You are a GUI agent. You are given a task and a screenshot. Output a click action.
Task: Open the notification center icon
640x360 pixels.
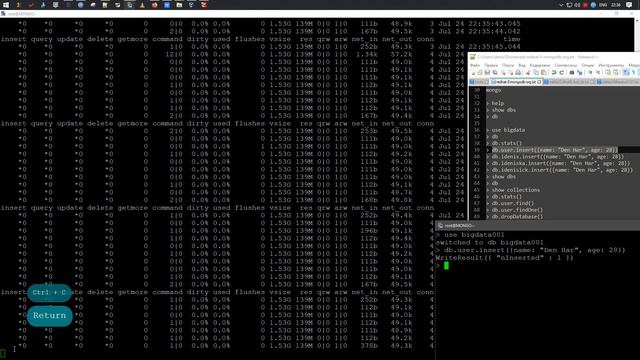pyautogui.click(x=629, y=5)
